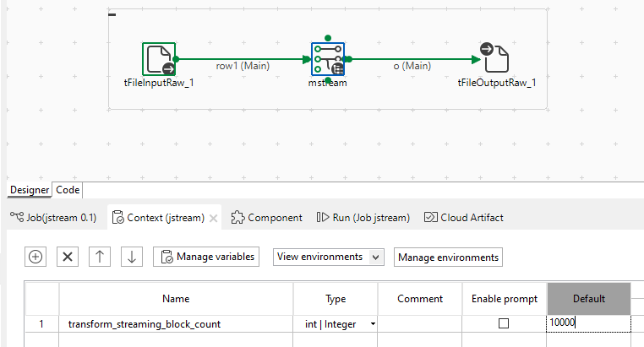
Task: Click the Manage variables button
Action: (x=206, y=257)
